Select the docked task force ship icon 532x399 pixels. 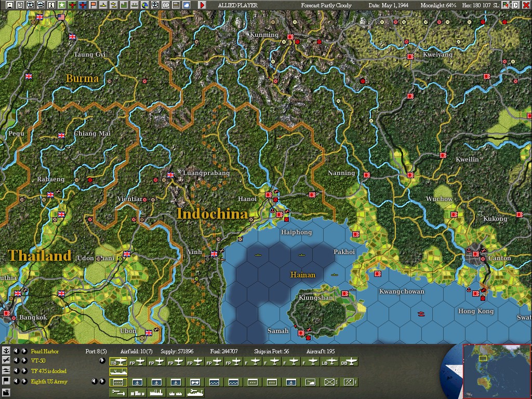(x=118, y=372)
